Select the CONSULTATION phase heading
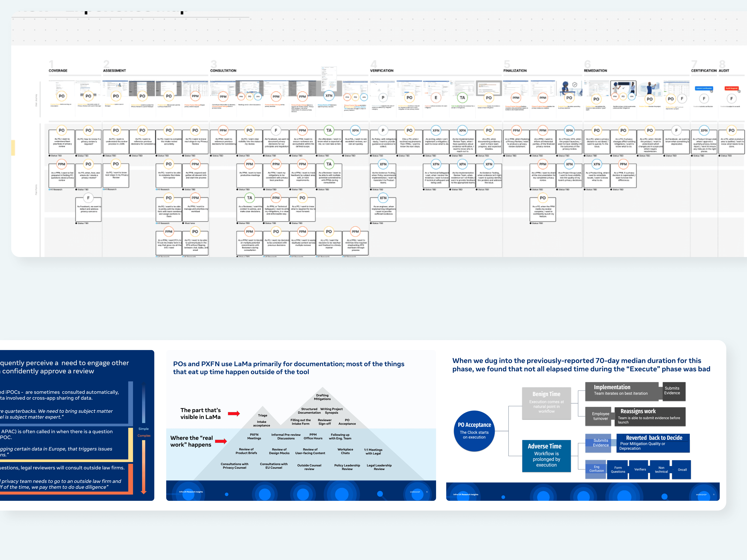 pyautogui.click(x=223, y=71)
